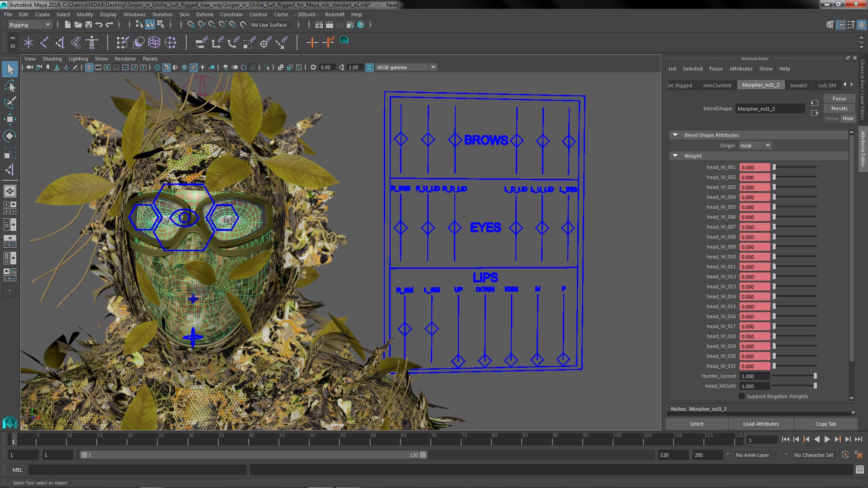The width and height of the screenshot is (868, 488).
Task: Open the viewport Shading menu
Action: (52, 59)
